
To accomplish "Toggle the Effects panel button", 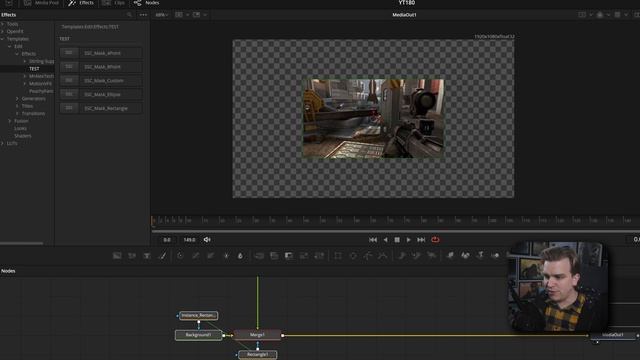I will point(81,3).
